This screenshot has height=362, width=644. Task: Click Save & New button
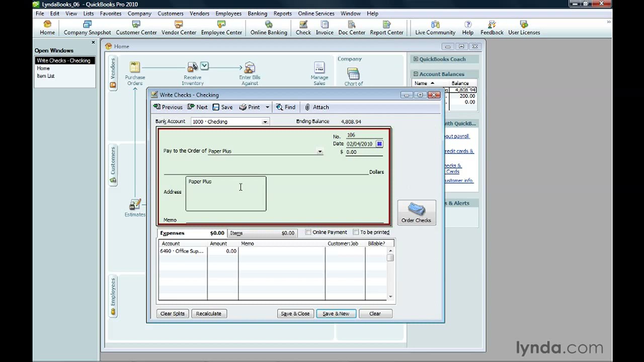click(336, 314)
